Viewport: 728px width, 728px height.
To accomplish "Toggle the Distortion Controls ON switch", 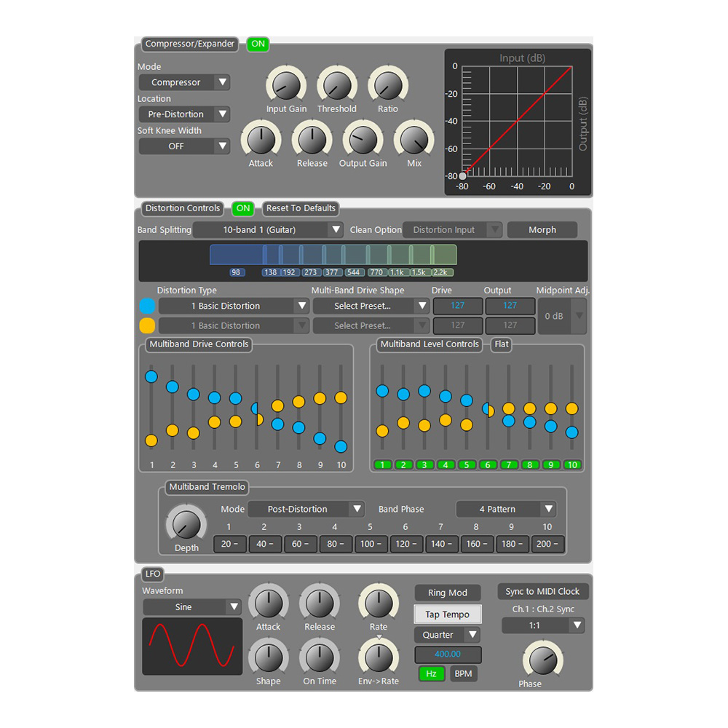I will pos(243,208).
